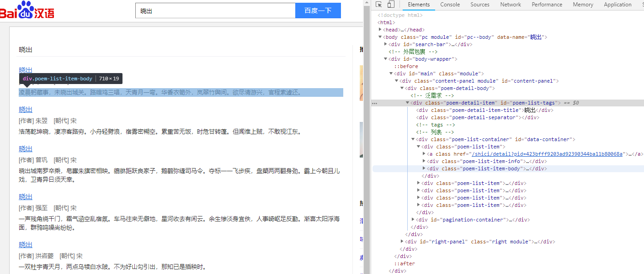
Task: Collapse the poem-detail-body div node
Action: point(402,88)
